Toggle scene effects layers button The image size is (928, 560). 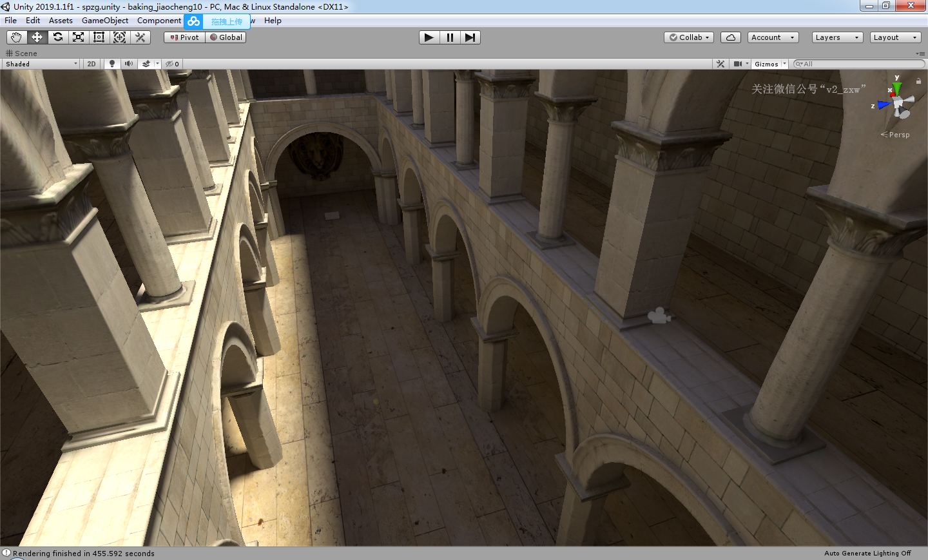coord(146,64)
